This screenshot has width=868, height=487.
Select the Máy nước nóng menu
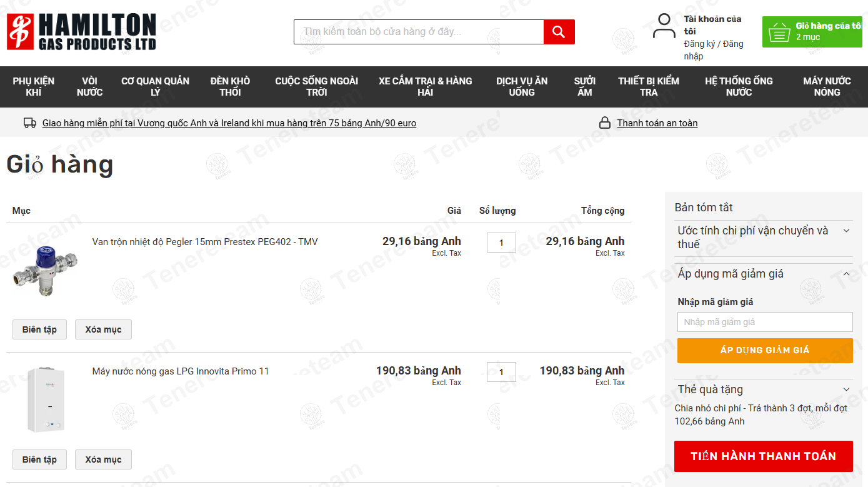(x=827, y=87)
